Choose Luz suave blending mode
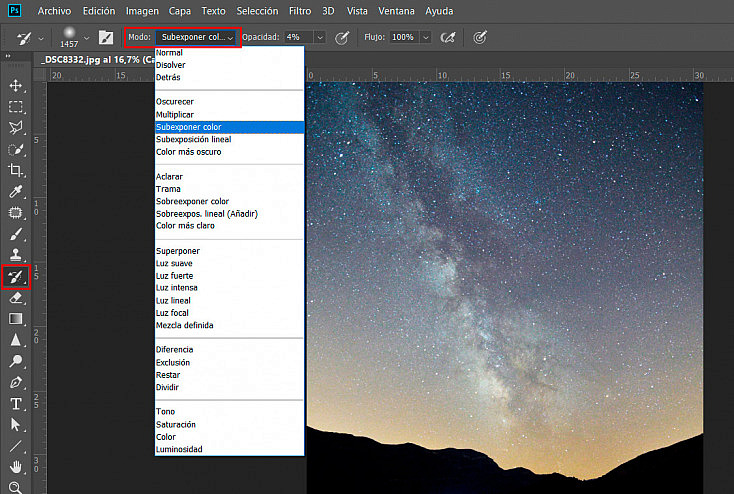The height and width of the screenshot is (494, 734). click(x=229, y=263)
